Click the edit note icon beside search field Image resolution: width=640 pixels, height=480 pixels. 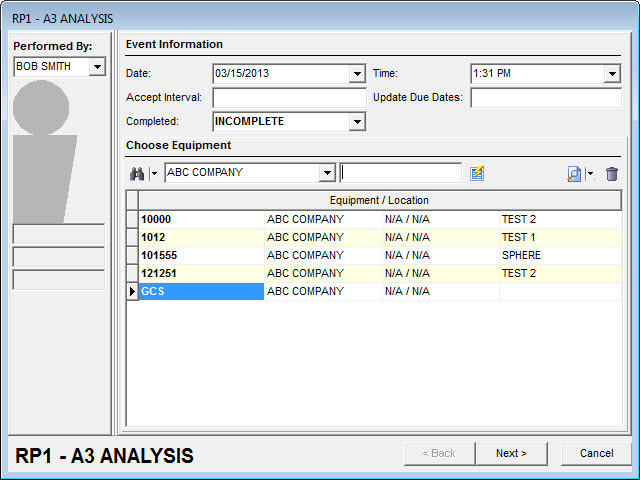(x=477, y=173)
